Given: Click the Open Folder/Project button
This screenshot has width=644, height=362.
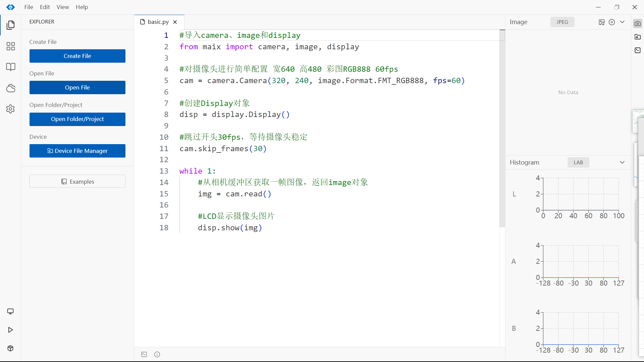Looking at the screenshot, I should [x=77, y=119].
